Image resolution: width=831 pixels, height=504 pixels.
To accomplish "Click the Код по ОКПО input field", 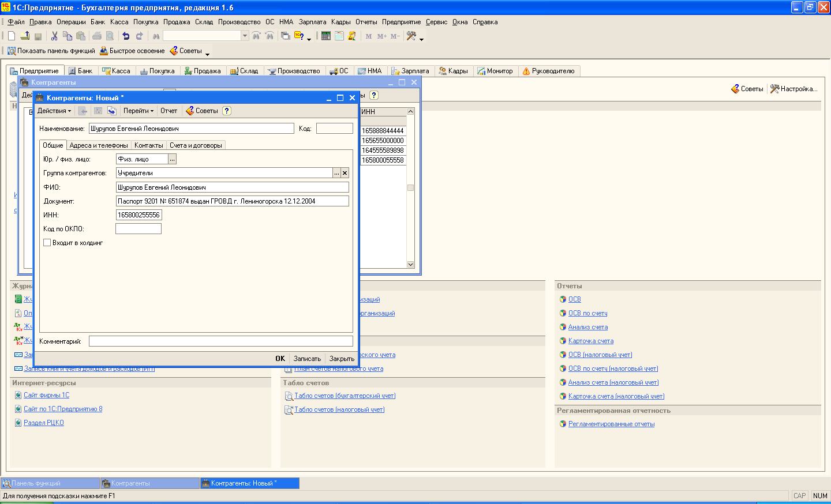I will pyautogui.click(x=138, y=229).
